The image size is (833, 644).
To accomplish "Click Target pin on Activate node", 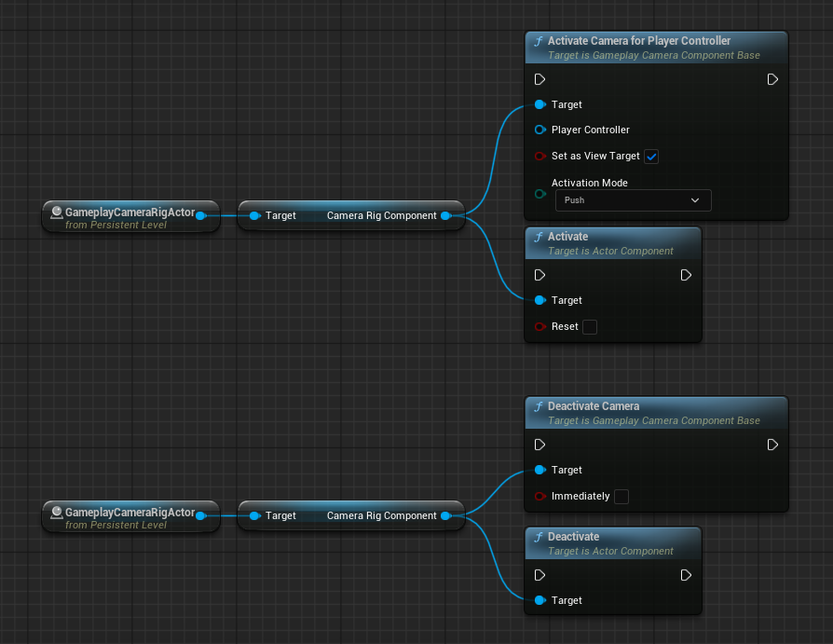I will tap(540, 300).
